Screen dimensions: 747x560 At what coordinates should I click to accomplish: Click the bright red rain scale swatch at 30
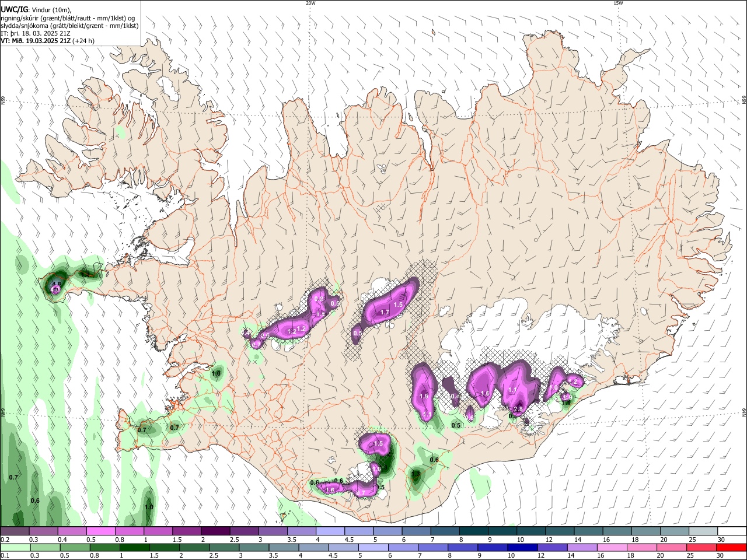click(x=732, y=547)
